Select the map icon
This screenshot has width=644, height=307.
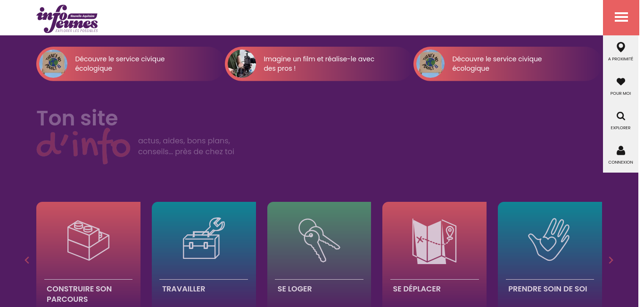pos(434,241)
